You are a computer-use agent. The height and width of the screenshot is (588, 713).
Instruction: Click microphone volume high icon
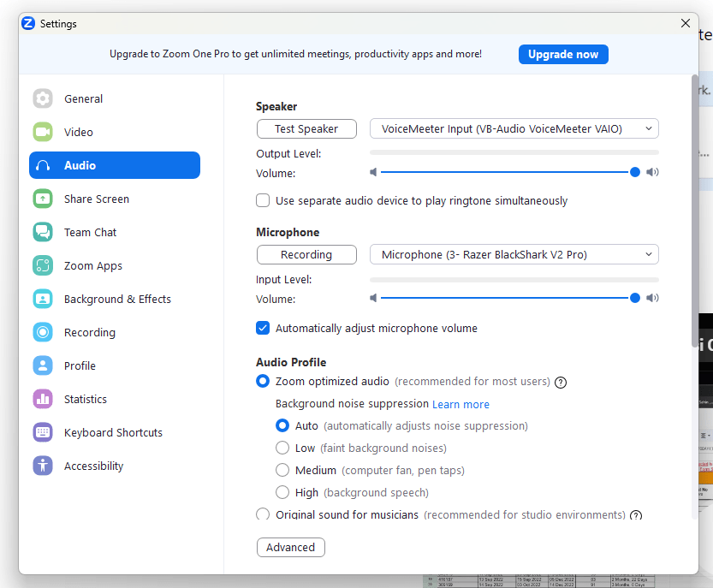click(x=652, y=298)
